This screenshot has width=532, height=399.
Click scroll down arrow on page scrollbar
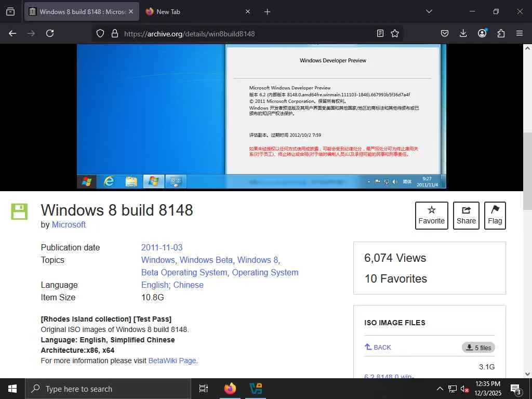tap(527, 374)
